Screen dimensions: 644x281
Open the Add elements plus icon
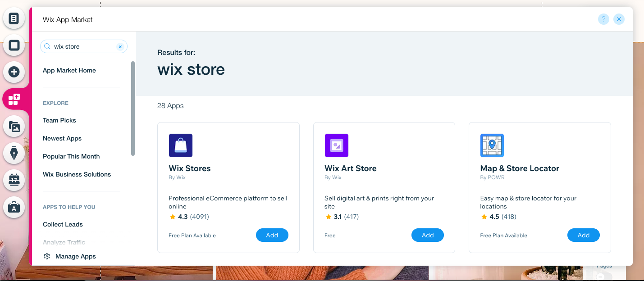(x=14, y=72)
